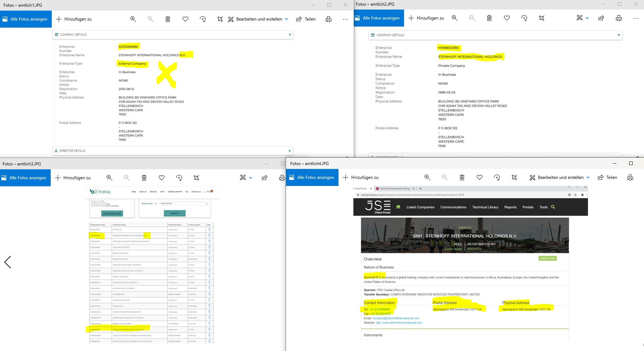Rotate the amtlich2.JPG photo
644x351 pixels.
pos(524,18)
